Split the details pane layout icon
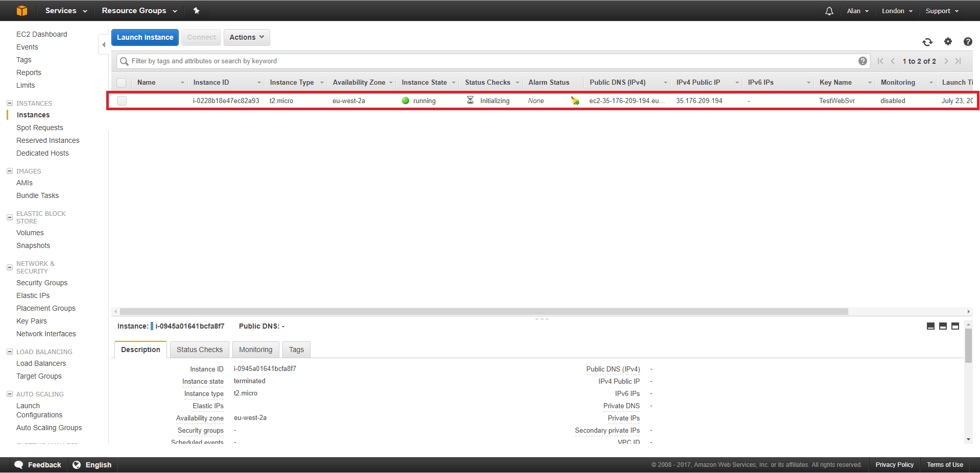The height and width of the screenshot is (473, 980). point(943,326)
